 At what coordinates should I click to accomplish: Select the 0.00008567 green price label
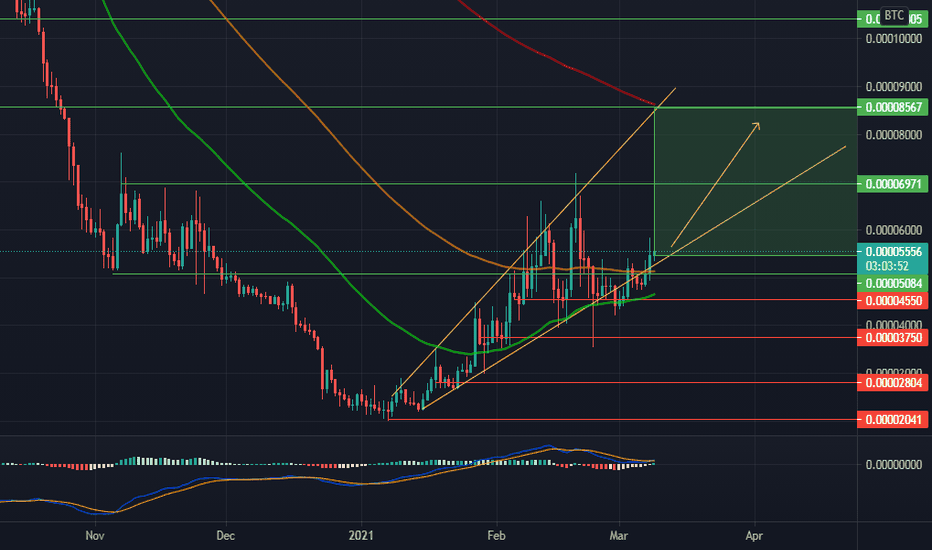[893, 108]
